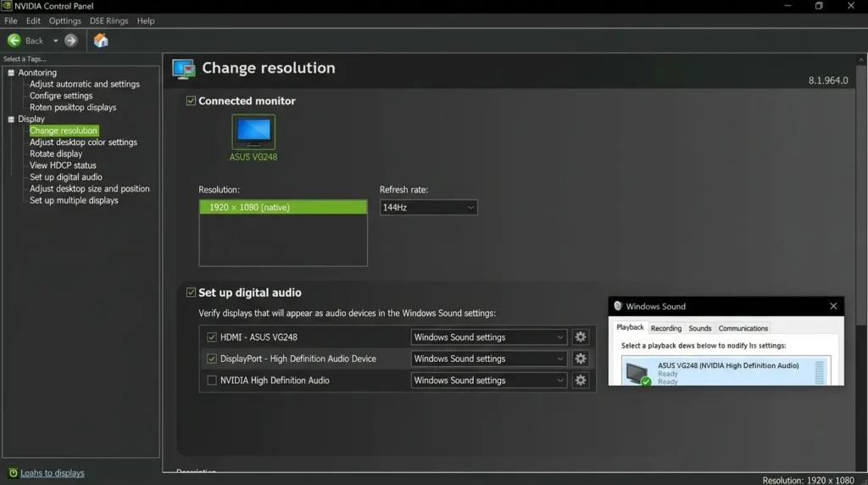The width and height of the screenshot is (868, 485).
Task: Click the icon beside Loahs to displays
Action: coord(14,473)
